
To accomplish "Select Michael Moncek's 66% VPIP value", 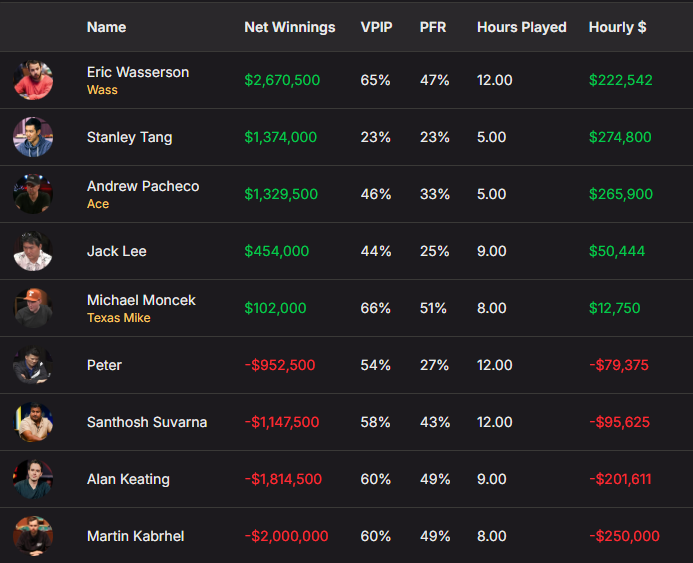I will pos(375,308).
